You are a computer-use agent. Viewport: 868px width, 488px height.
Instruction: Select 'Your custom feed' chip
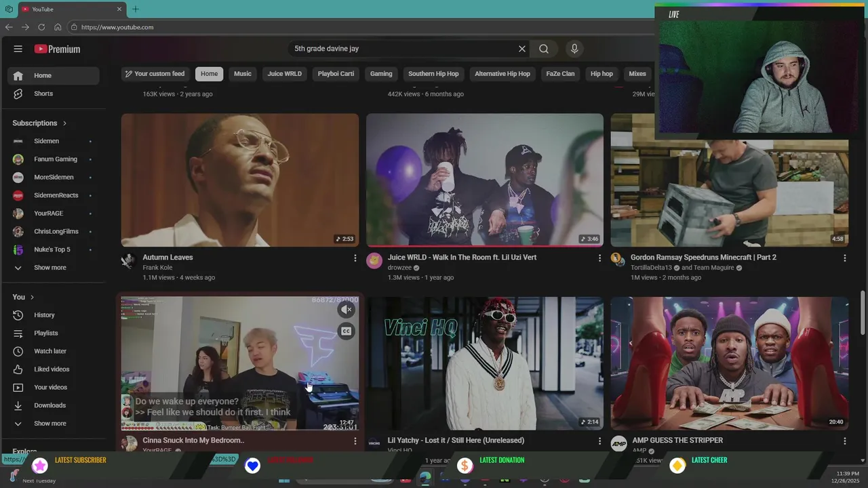click(155, 74)
